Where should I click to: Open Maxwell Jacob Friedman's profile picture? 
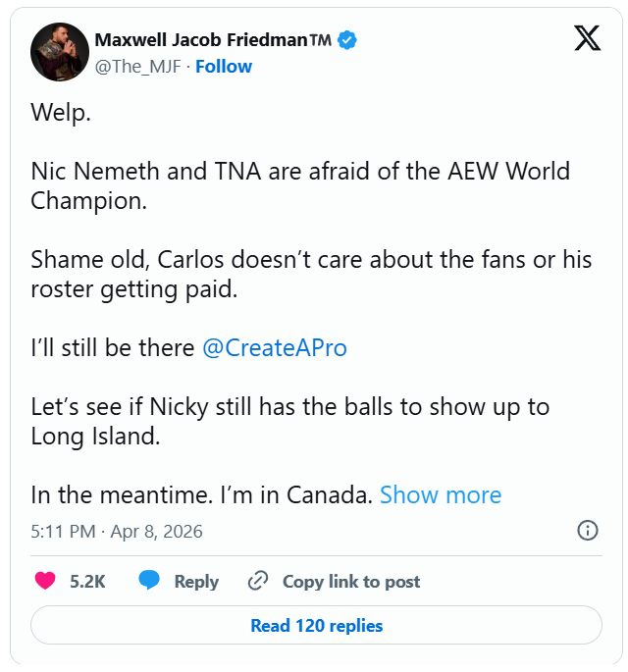60,52
